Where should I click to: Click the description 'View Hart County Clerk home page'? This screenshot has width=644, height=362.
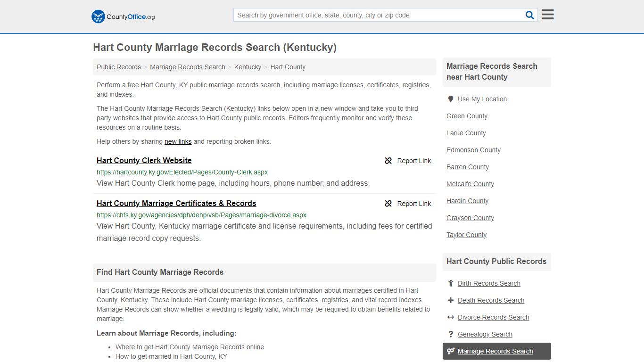233,183
